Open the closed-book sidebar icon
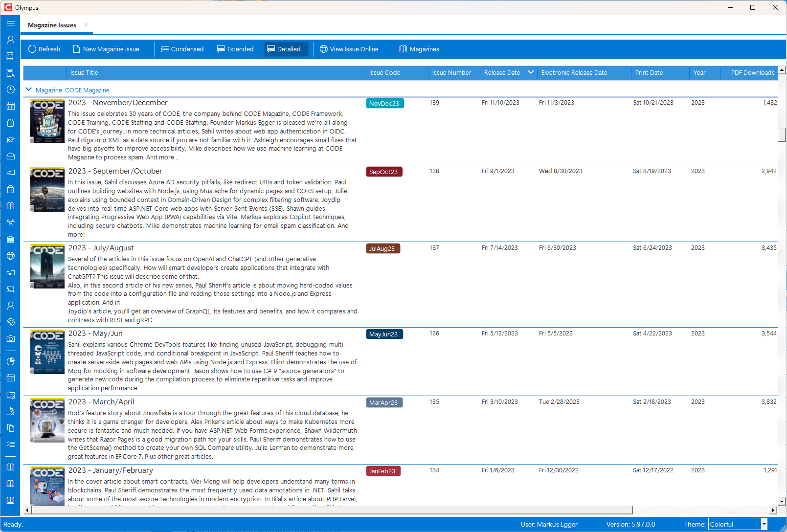This screenshot has height=532, width=787. coord(10,56)
